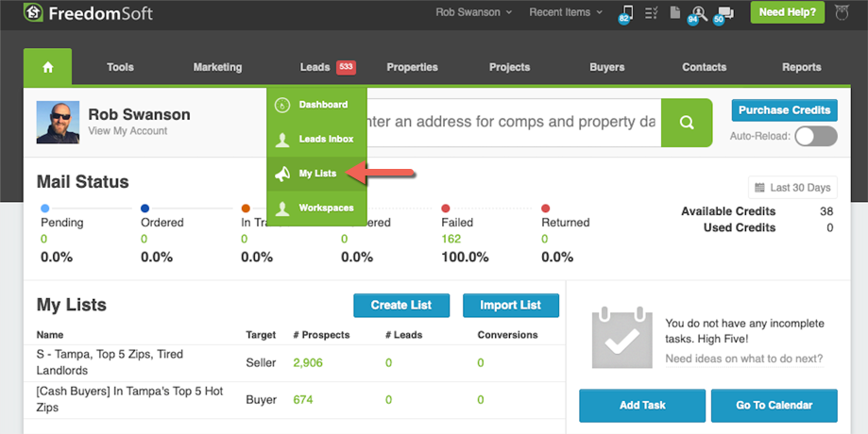Open the Marketing menu
The height and width of the screenshot is (434, 868).
click(x=217, y=67)
